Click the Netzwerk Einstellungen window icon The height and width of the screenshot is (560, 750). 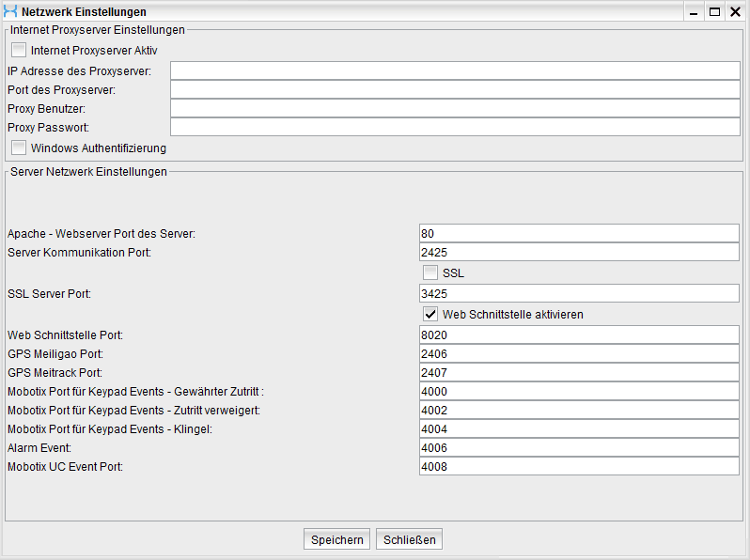[x=10, y=12]
